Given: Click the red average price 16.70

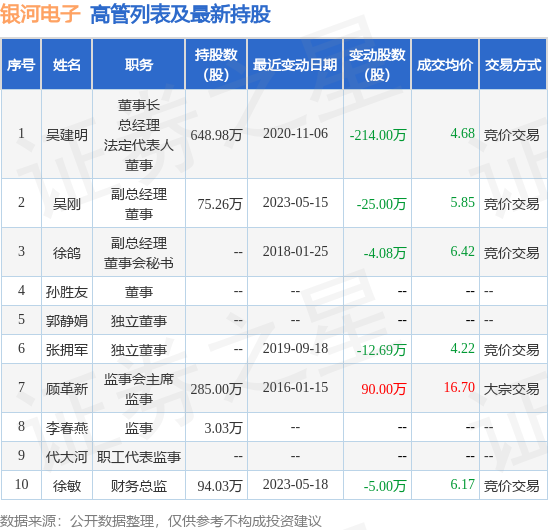Looking at the screenshot, I should 459,387.
